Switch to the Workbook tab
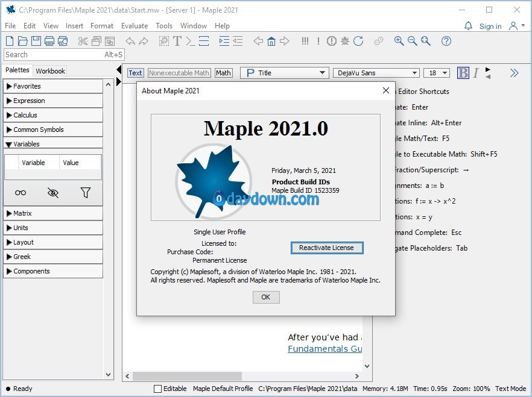 tap(50, 71)
